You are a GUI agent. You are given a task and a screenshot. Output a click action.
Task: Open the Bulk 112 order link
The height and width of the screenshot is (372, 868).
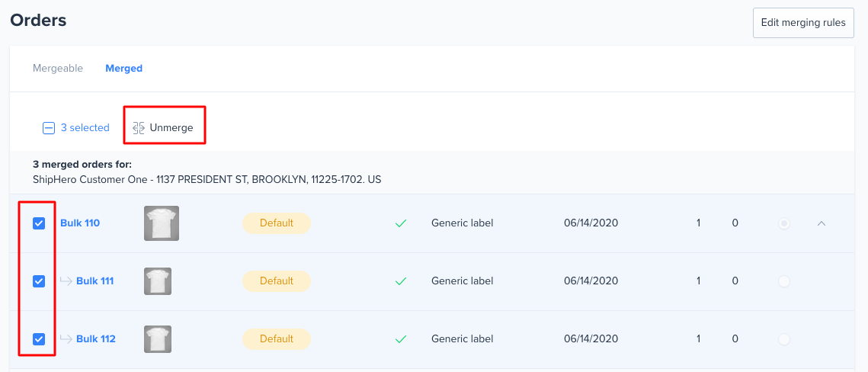96,338
